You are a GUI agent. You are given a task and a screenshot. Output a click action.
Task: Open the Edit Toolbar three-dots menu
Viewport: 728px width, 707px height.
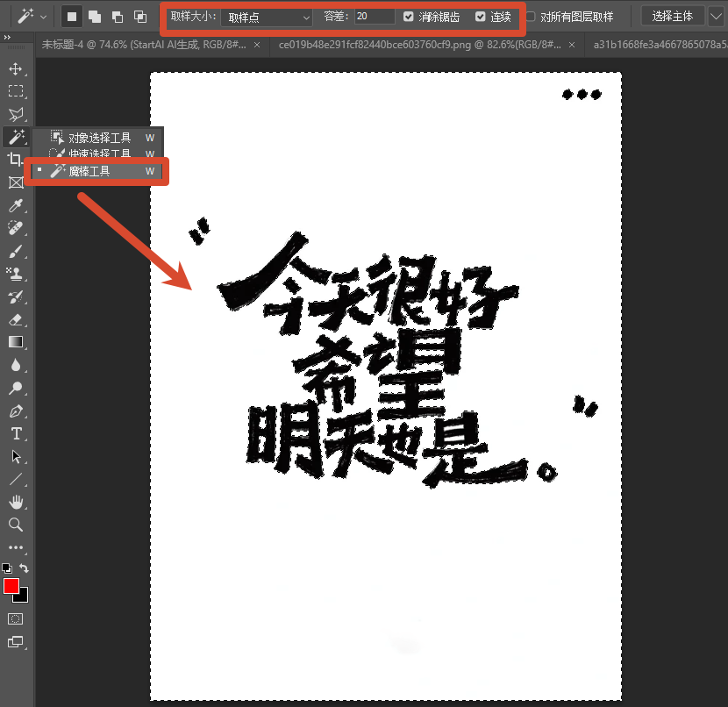[x=15, y=547]
